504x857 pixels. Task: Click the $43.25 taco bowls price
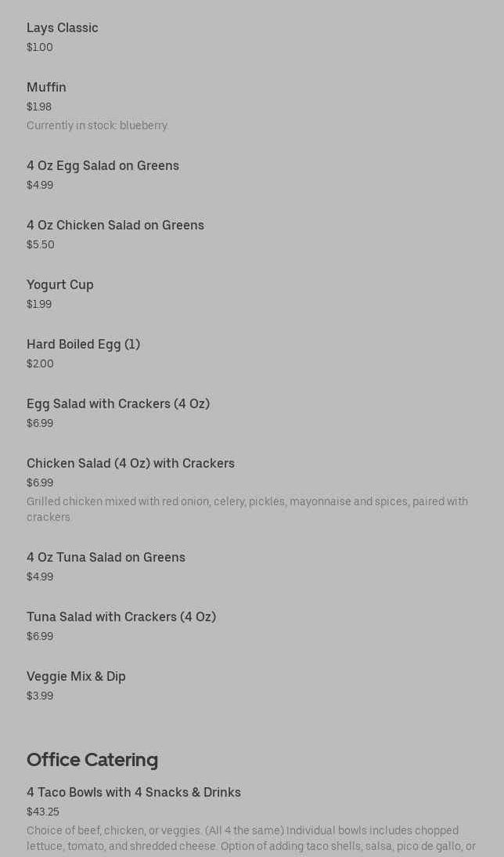(42, 812)
